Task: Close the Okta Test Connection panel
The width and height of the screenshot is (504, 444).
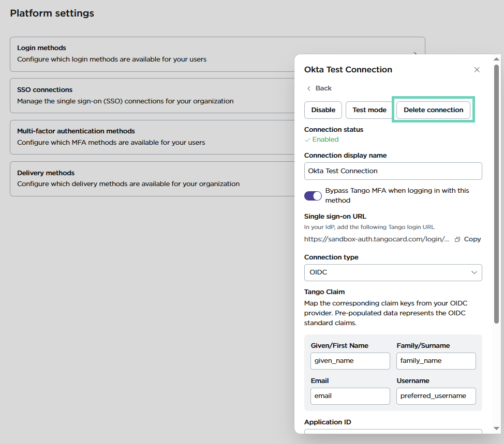Action: (x=477, y=70)
